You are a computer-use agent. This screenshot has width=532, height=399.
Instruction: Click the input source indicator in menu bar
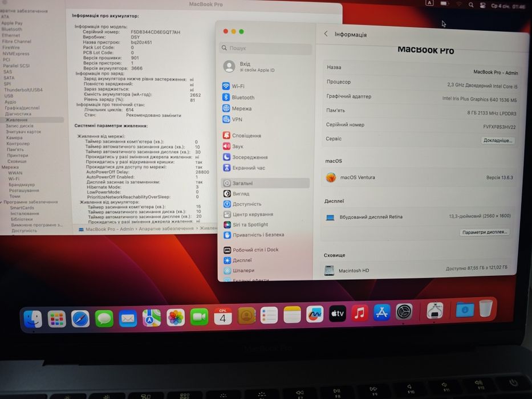(429, 3)
